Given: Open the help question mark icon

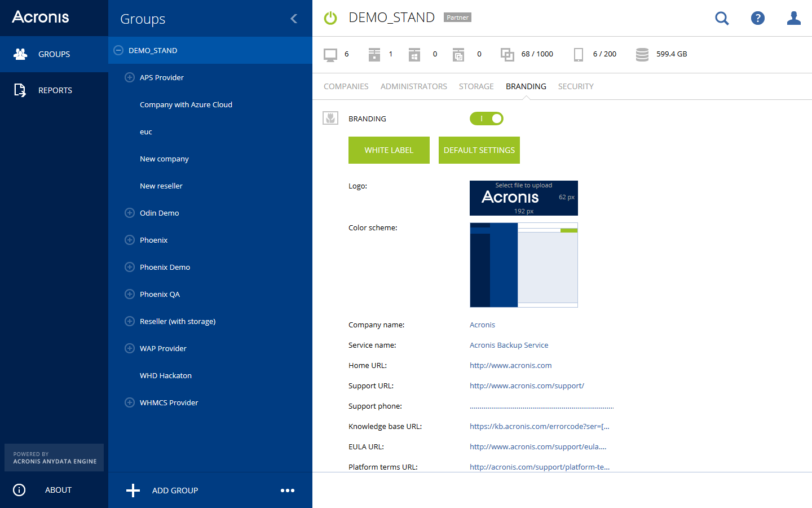Looking at the screenshot, I should 758,19.
